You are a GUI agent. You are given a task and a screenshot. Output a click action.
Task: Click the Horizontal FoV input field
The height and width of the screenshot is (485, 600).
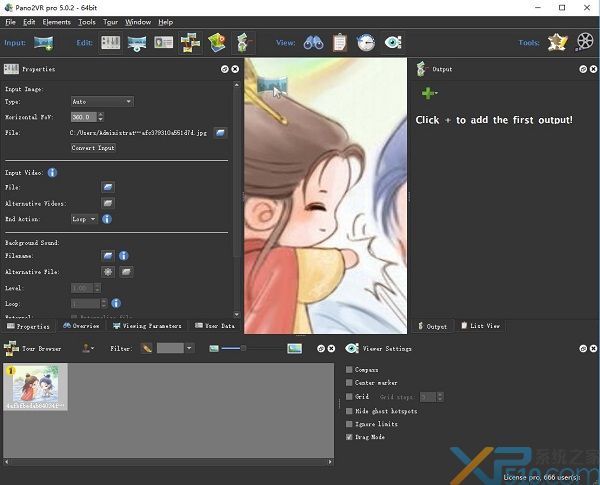pyautogui.click(x=84, y=117)
